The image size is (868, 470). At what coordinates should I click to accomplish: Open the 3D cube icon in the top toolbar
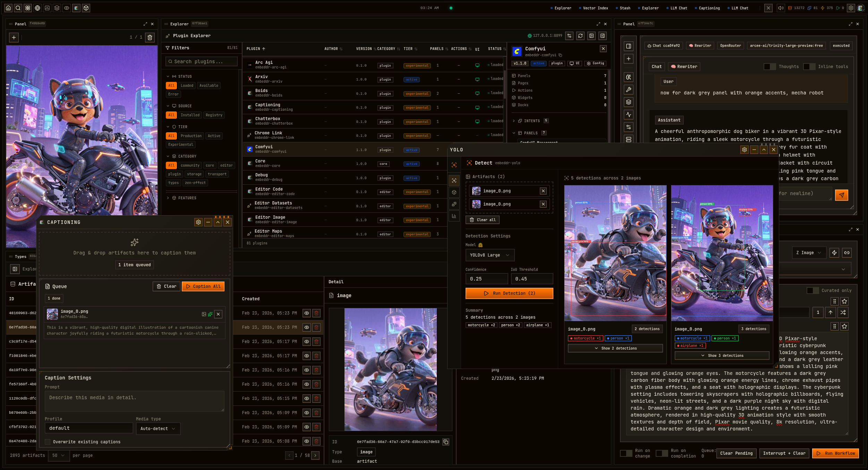(86, 8)
